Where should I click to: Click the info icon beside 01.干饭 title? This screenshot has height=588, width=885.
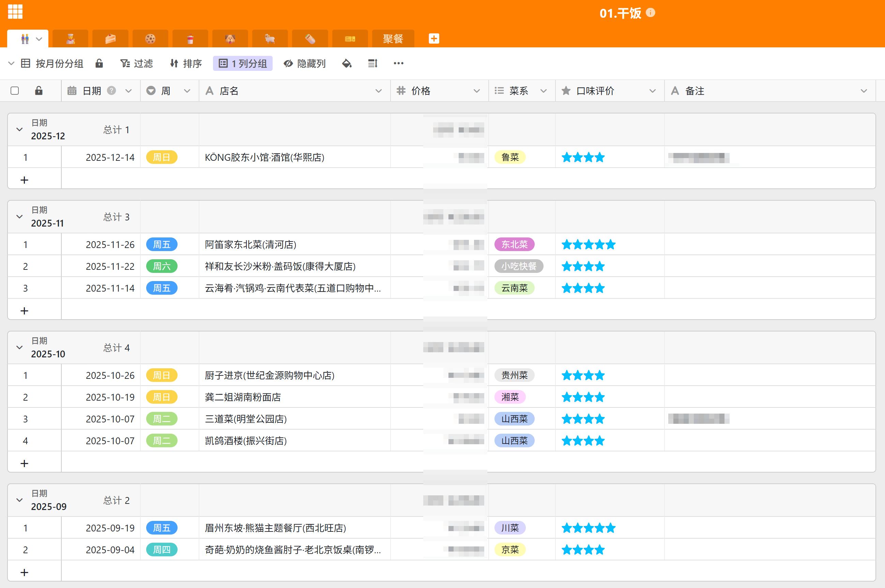click(651, 13)
